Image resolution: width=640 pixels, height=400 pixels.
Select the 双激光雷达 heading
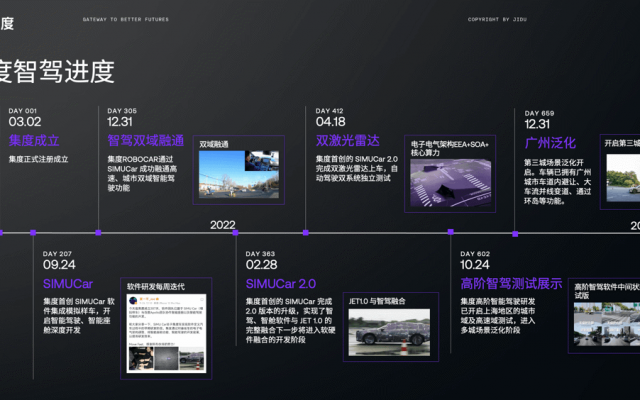pos(348,140)
